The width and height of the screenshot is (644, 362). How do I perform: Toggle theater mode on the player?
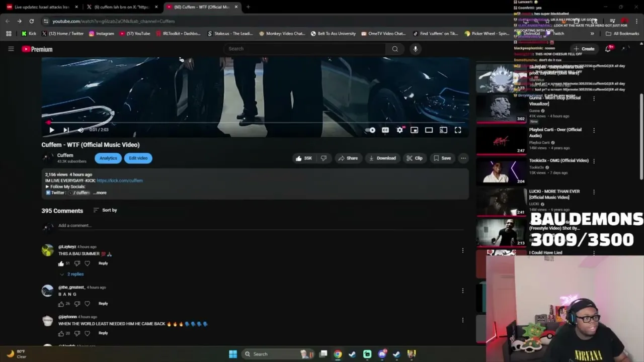pos(429,130)
